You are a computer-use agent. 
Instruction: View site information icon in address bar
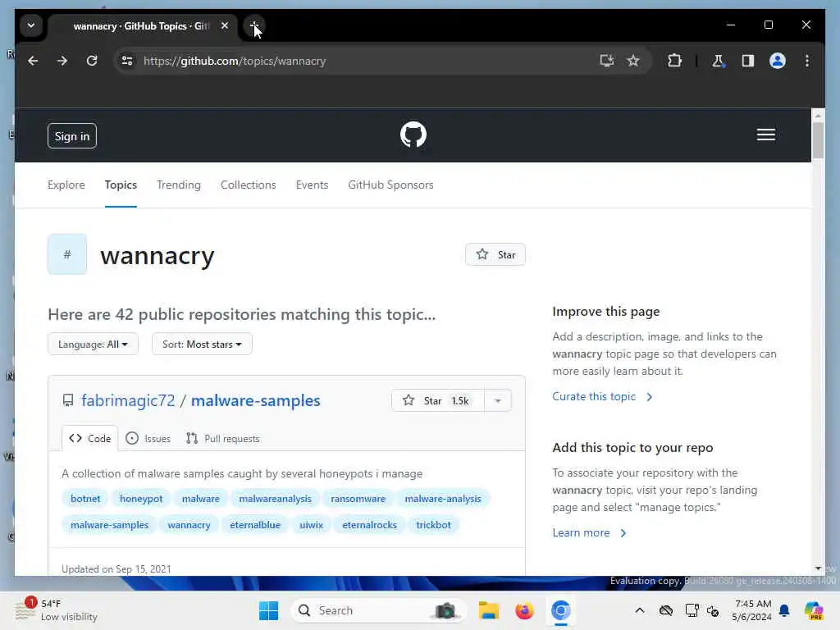coord(127,61)
